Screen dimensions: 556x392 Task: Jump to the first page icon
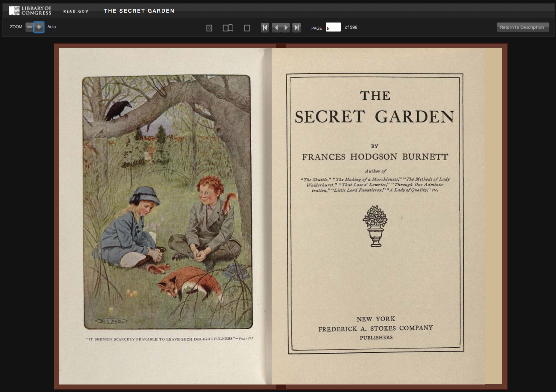click(265, 27)
